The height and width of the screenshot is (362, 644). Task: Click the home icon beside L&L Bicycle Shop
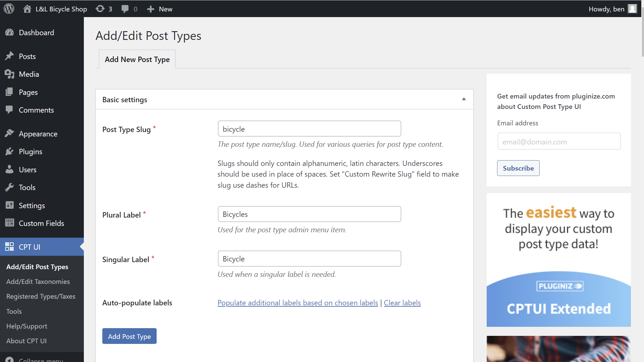coord(27,9)
